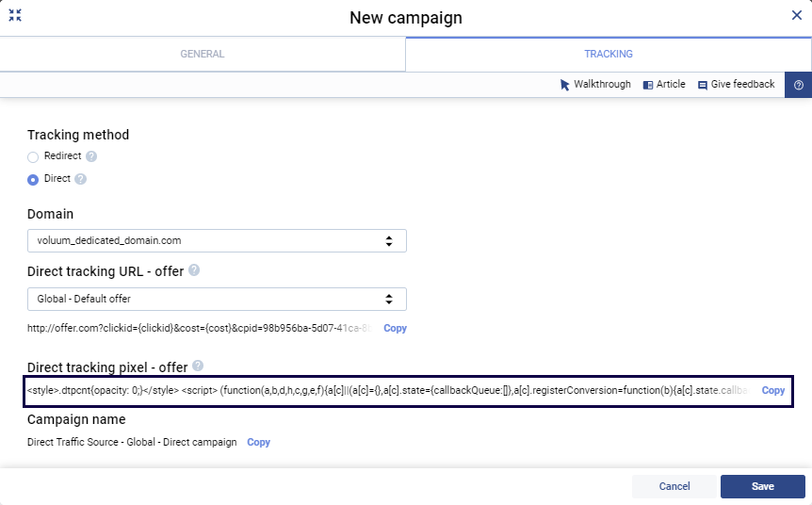Image resolution: width=812 pixels, height=505 pixels.
Task: Copy the direct tracking pixel code
Action: 772,390
